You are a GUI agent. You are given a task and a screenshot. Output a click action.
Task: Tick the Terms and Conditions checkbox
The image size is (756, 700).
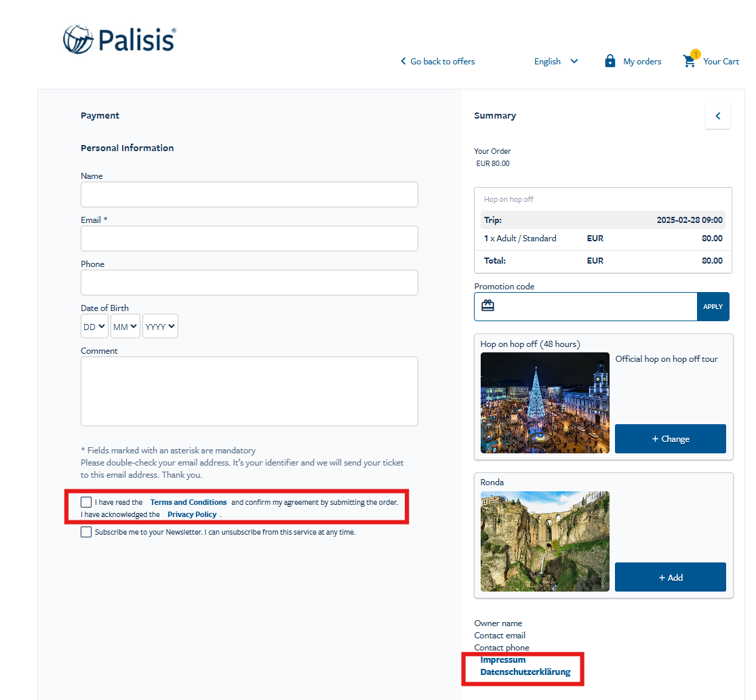point(86,502)
